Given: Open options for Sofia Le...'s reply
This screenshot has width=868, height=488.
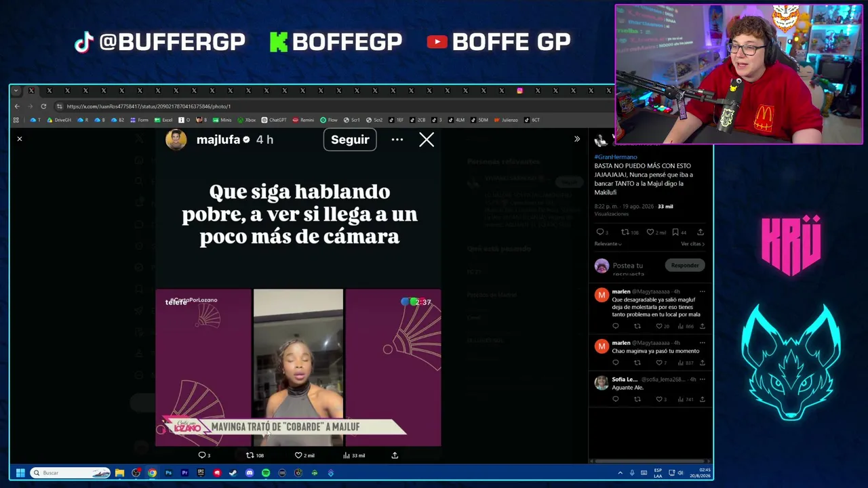Looking at the screenshot, I should point(702,380).
